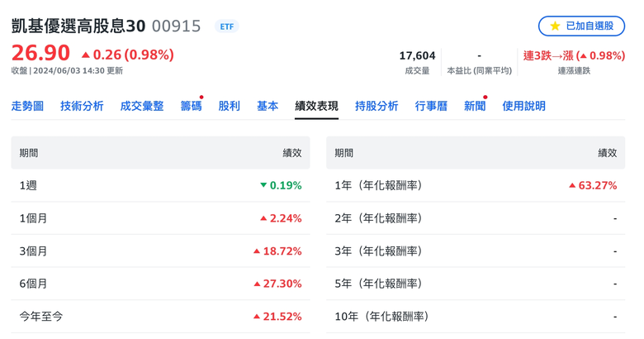This screenshot has width=644, height=339.
Task: Select the 績效表現 tab
Action: tap(317, 106)
